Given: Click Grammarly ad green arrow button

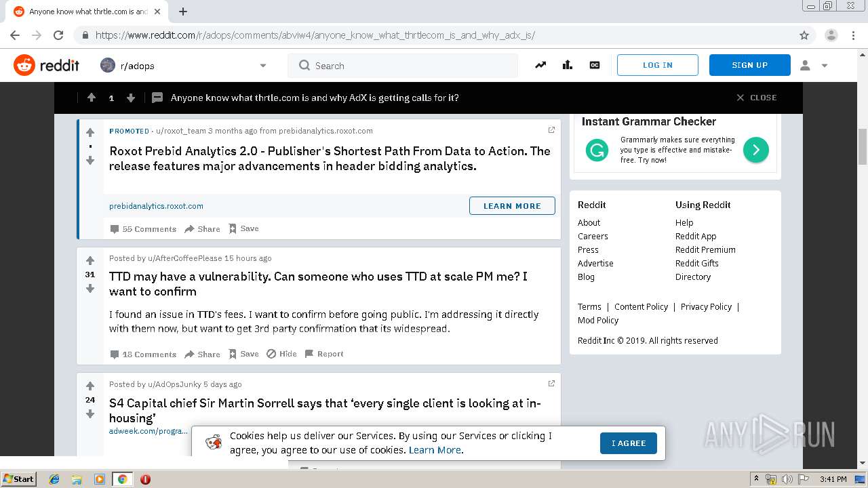Looking at the screenshot, I should click(x=756, y=149).
